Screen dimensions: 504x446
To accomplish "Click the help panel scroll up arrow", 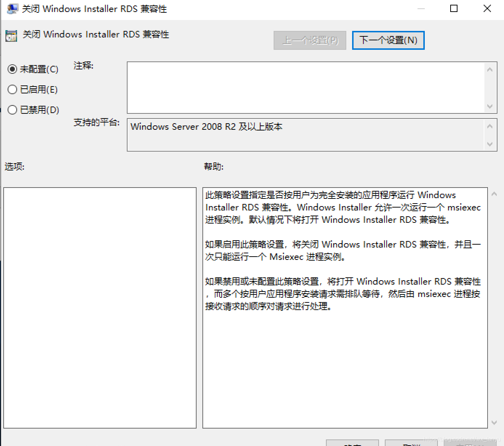I will click(494, 194).
